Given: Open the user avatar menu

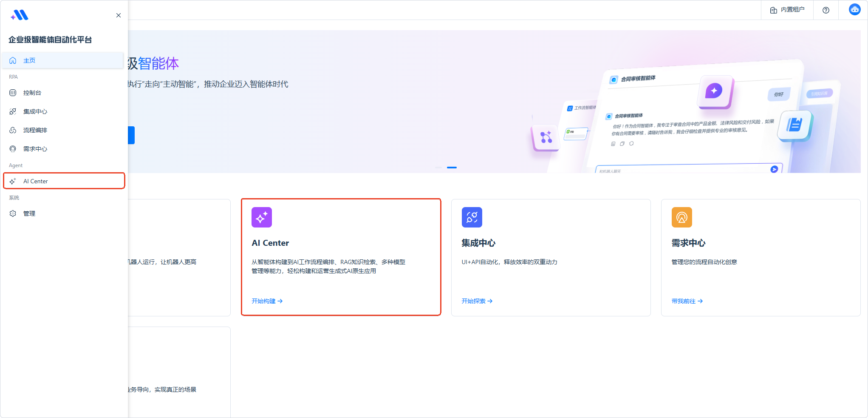Looking at the screenshot, I should point(854,9).
